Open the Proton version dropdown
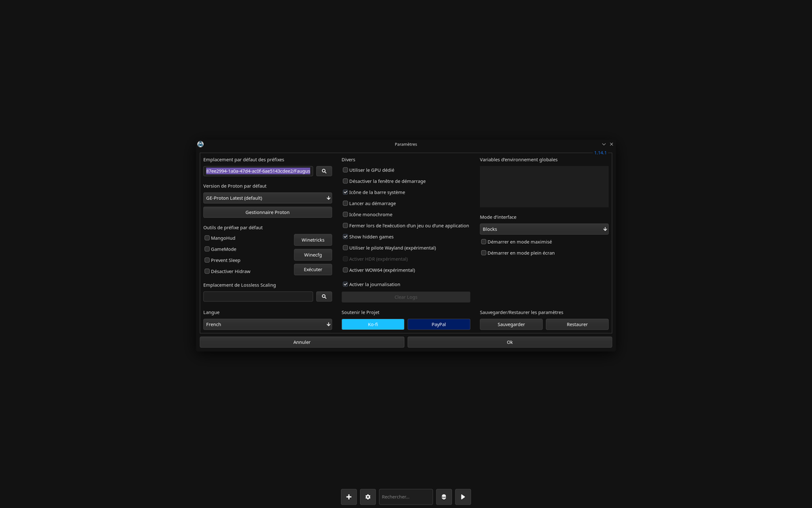812x508 pixels. [x=267, y=197]
